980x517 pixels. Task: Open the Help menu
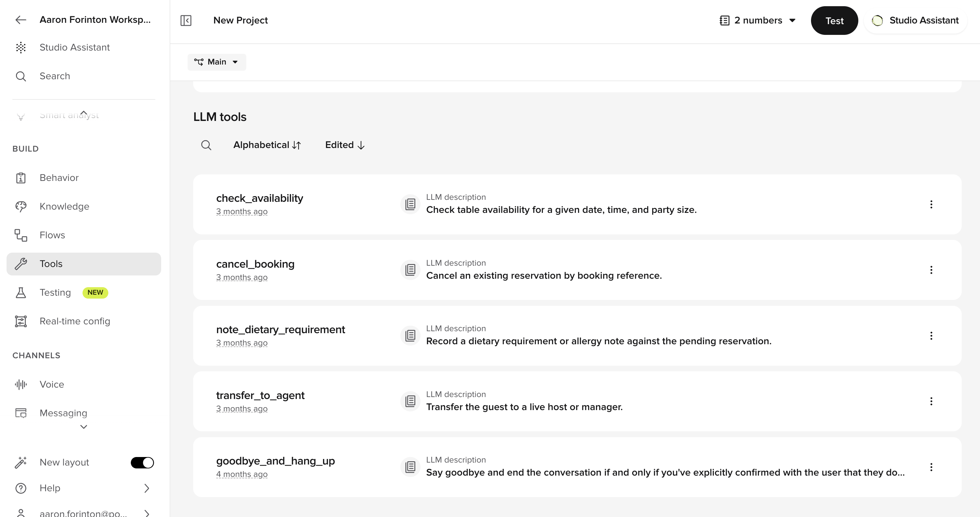point(84,488)
